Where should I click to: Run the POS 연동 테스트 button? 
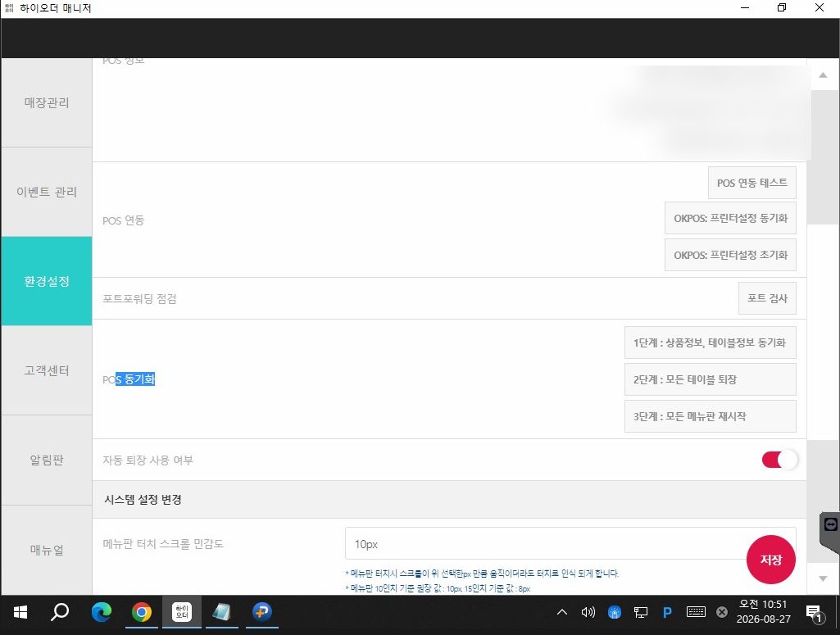[x=752, y=183]
